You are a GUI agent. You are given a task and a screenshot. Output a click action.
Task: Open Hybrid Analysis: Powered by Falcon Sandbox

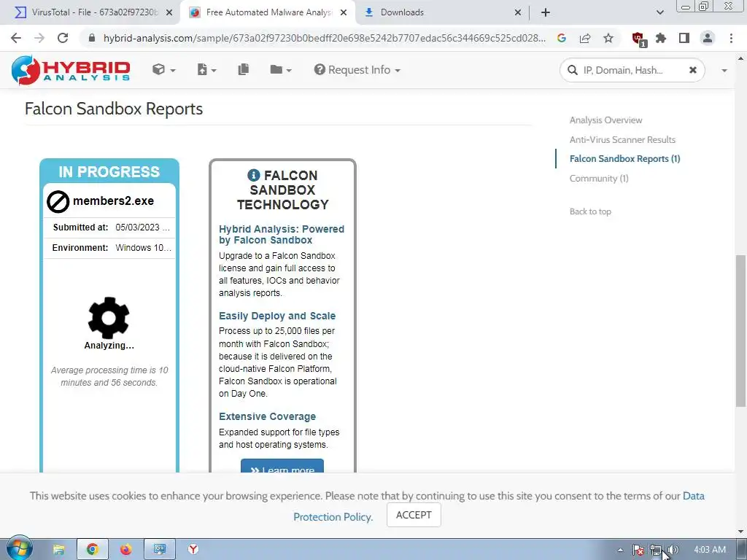[281, 234]
